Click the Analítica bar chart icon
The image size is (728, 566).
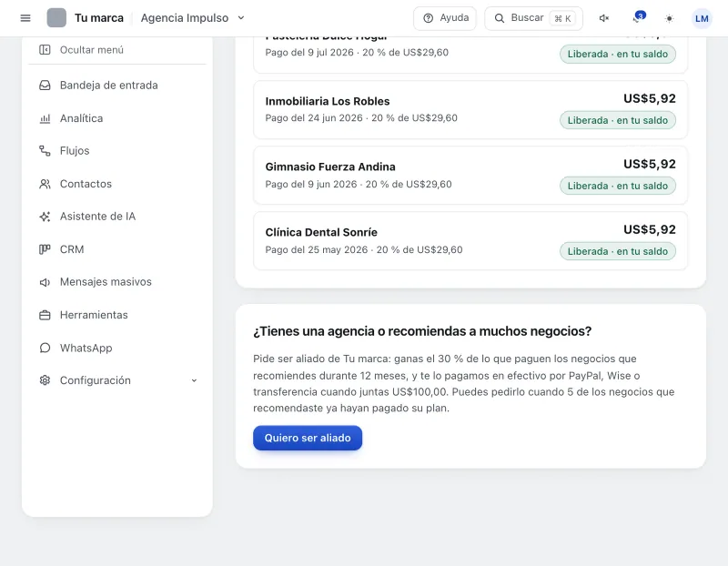click(45, 118)
